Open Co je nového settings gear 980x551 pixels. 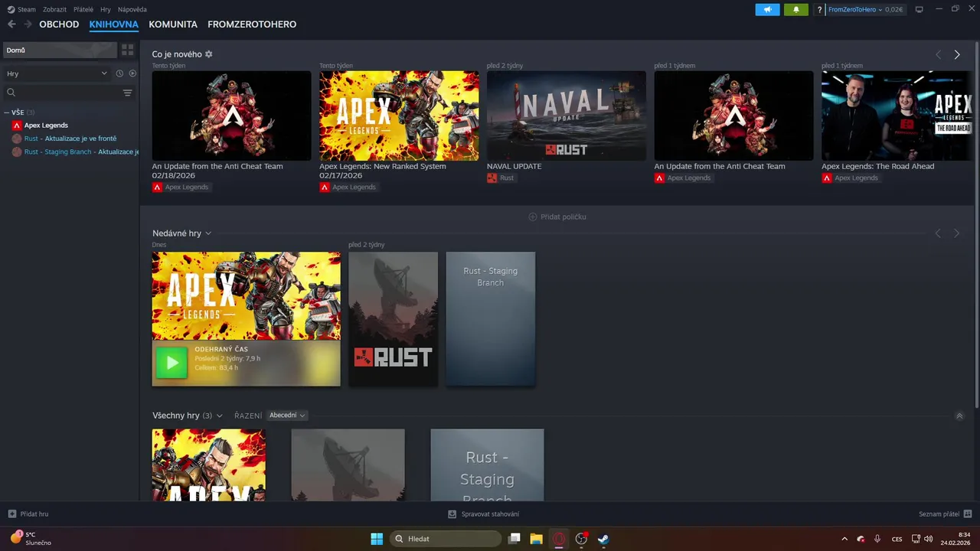click(209, 54)
